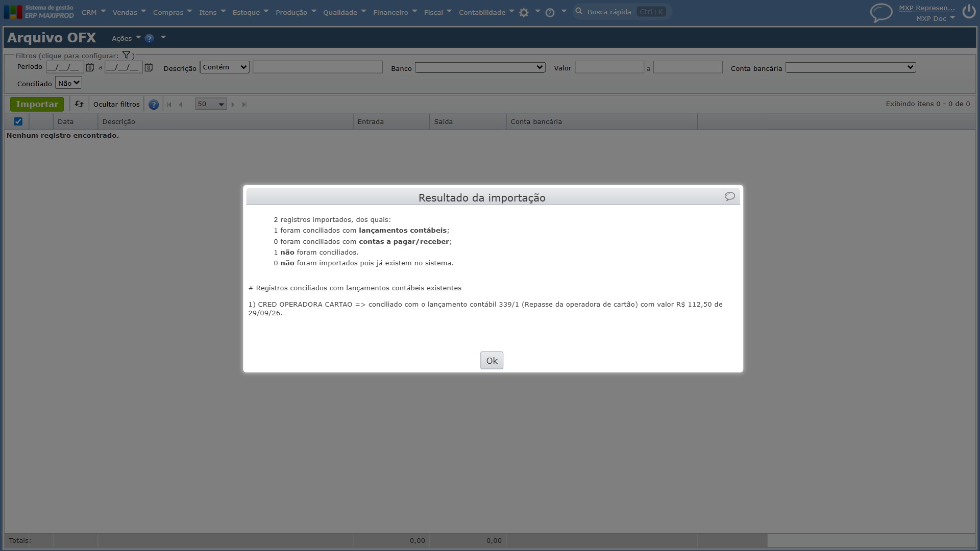The width and height of the screenshot is (980, 551).
Task: Open the Vendas menu
Action: 129,12
